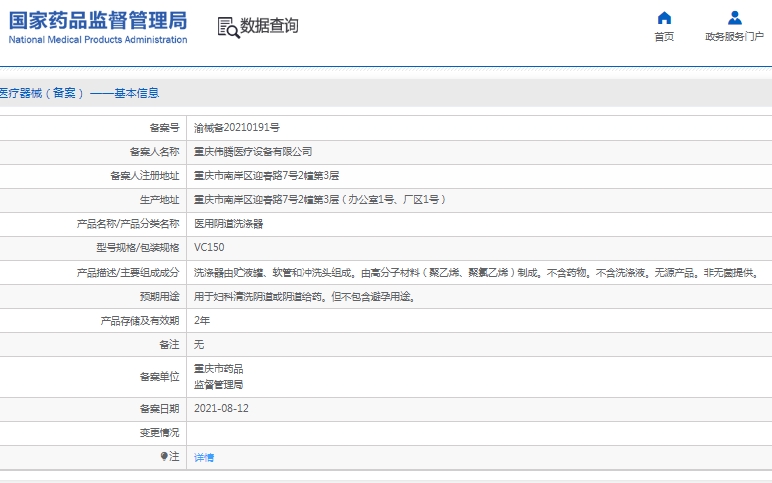Go to 首页 text link
This screenshot has width=772, height=483.
tap(664, 36)
